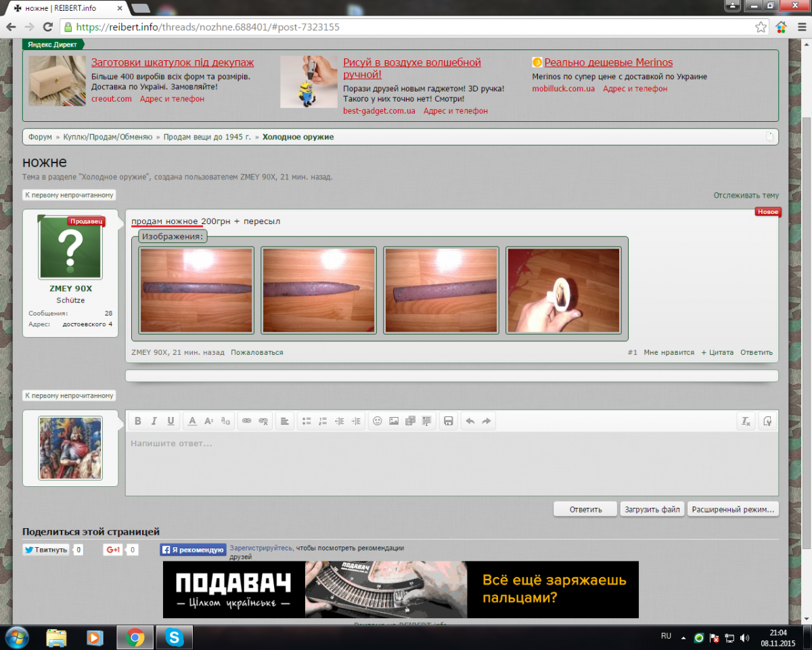
Task: Open the font family dropdown
Action: coord(226,421)
